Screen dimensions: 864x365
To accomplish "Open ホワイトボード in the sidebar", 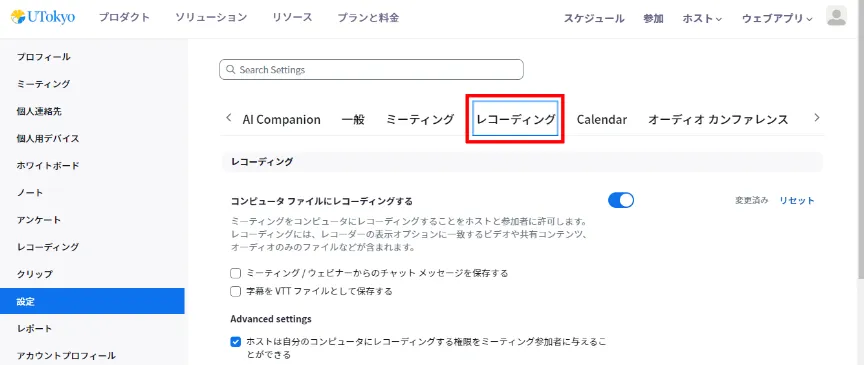I will coord(48,165).
